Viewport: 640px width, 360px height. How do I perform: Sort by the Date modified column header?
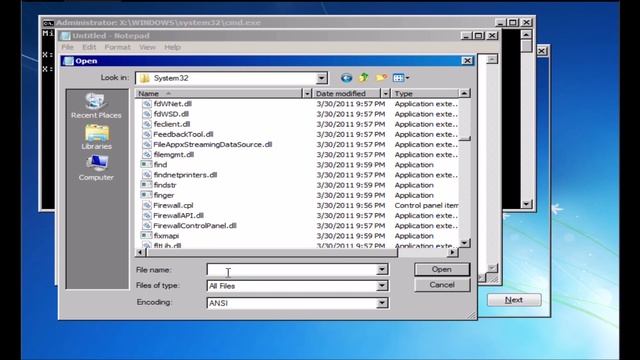click(347, 93)
